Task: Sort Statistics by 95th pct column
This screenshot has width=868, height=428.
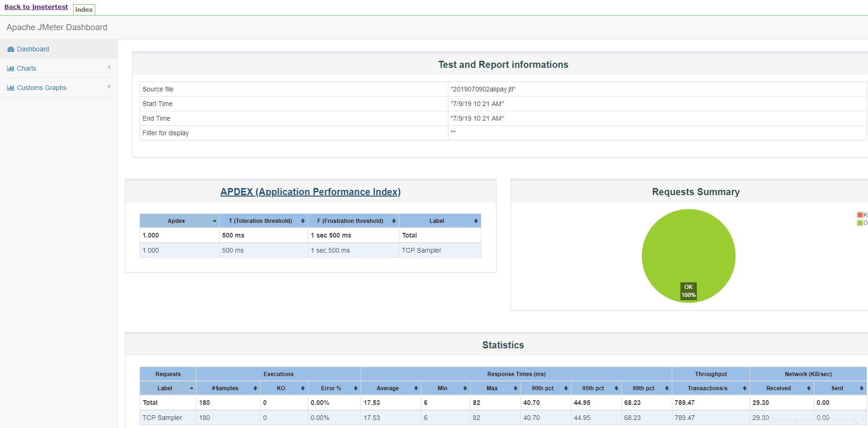Action: pyautogui.click(x=596, y=388)
